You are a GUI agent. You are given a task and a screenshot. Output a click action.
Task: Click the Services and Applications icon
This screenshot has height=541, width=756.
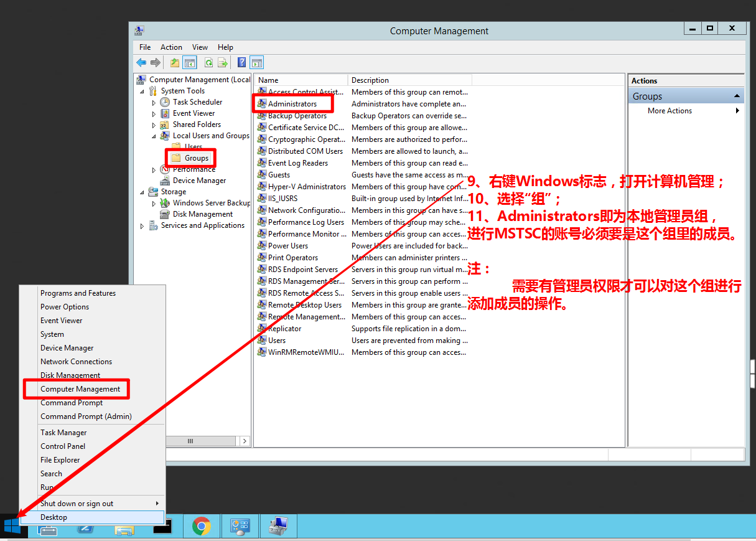[153, 225]
